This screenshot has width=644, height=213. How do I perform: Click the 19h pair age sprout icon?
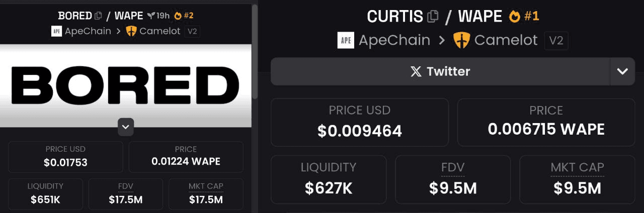151,16
